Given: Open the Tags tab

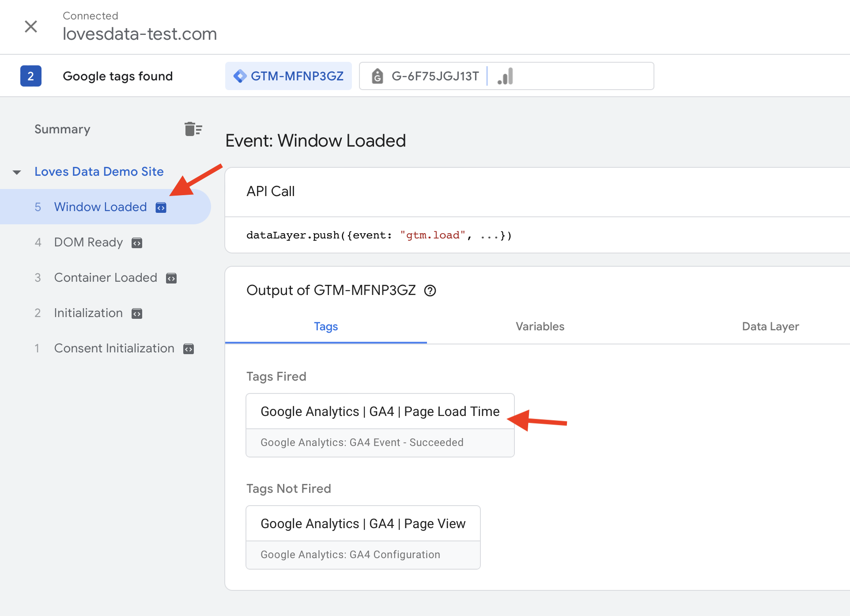Looking at the screenshot, I should pyautogui.click(x=325, y=326).
